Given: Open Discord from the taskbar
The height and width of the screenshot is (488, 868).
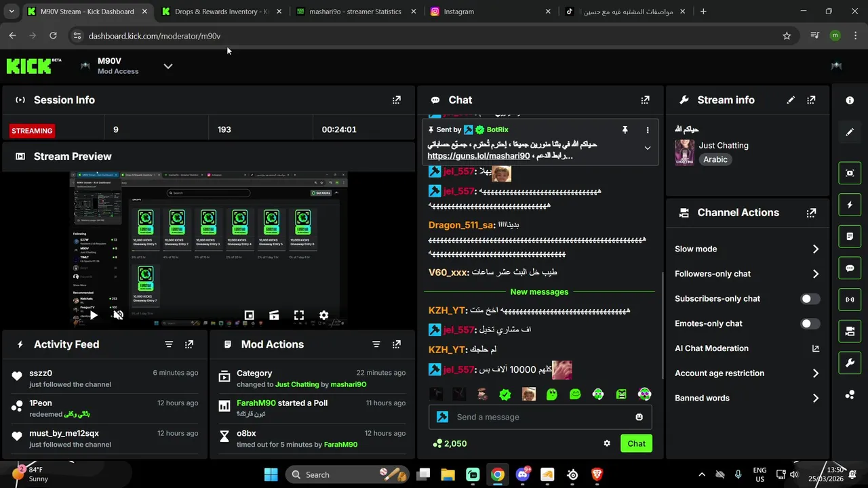Looking at the screenshot, I should coord(522,474).
